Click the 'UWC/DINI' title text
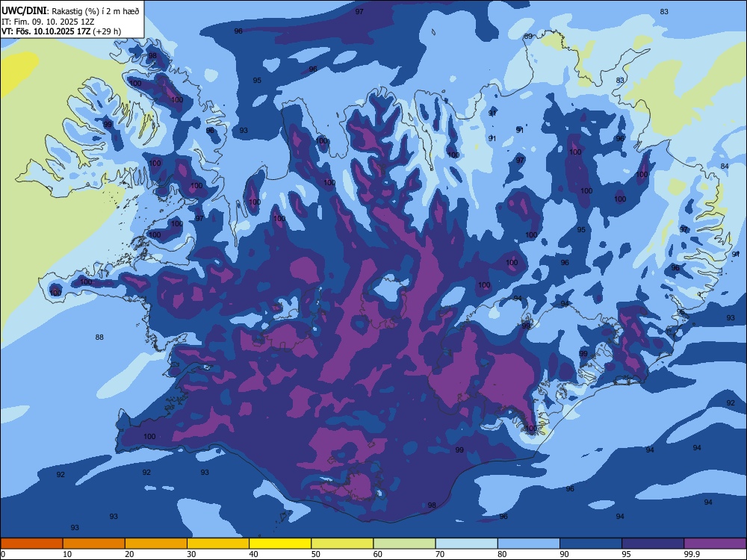Image resolution: width=747 pixels, height=560 pixels. pos(24,10)
